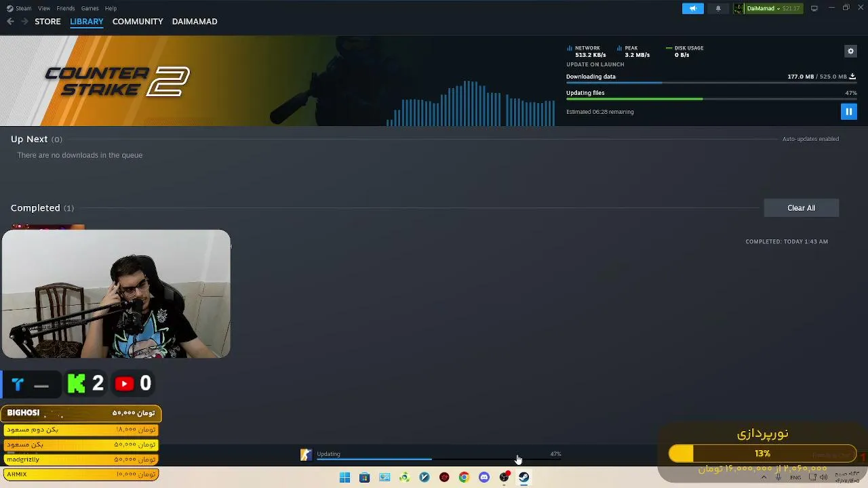The width and height of the screenshot is (868, 488).
Task: Open the DaiMamad account dropdown
Action: [x=772, y=8]
